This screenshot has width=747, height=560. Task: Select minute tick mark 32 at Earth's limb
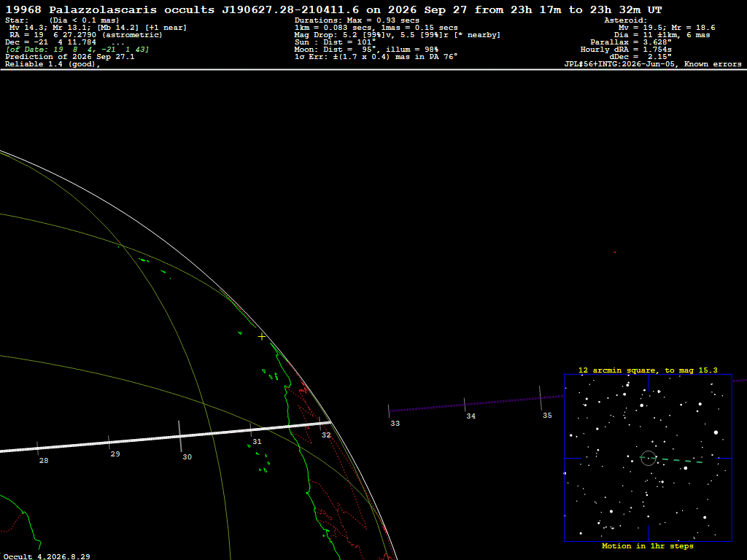click(320, 424)
